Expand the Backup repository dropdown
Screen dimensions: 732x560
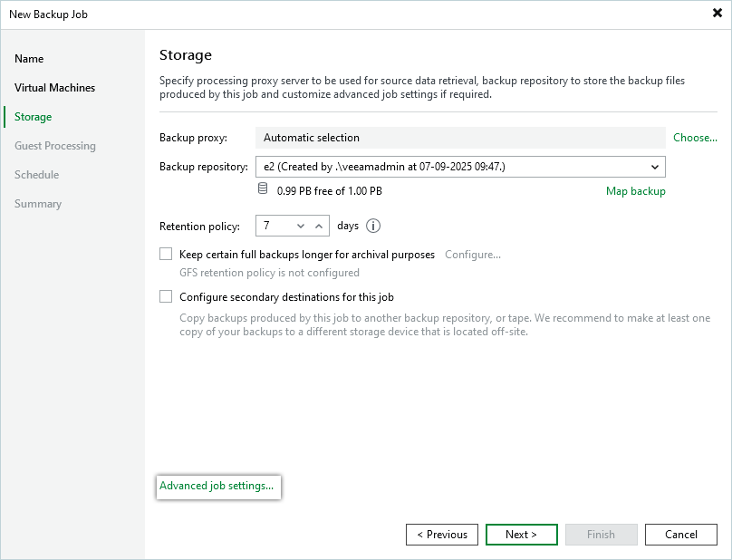[x=654, y=167]
